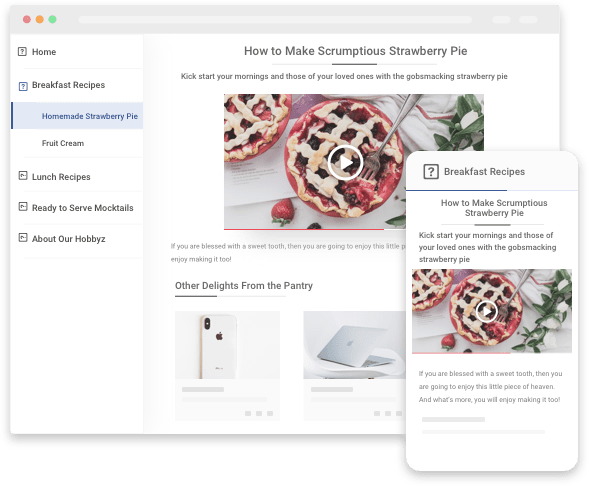Click the 'Other Delights From the Pantry' heading

pos(244,285)
